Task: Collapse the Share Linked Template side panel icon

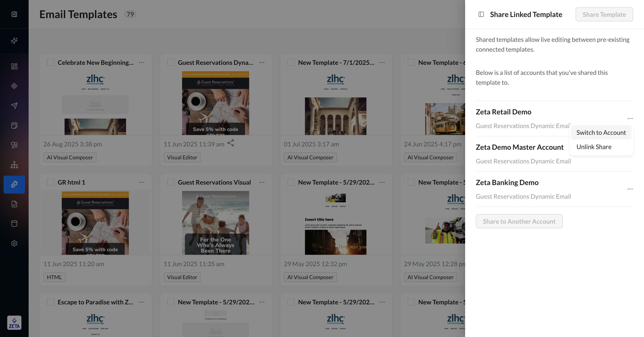Action: tap(481, 14)
